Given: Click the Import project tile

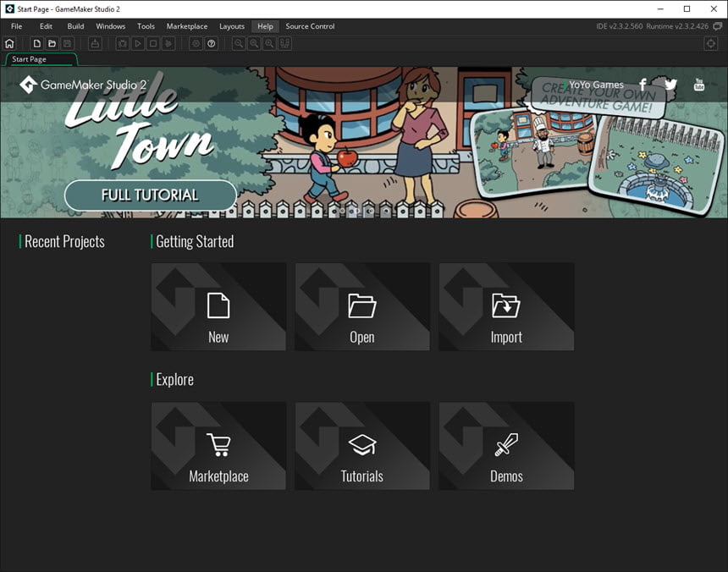Looking at the screenshot, I should (506, 306).
